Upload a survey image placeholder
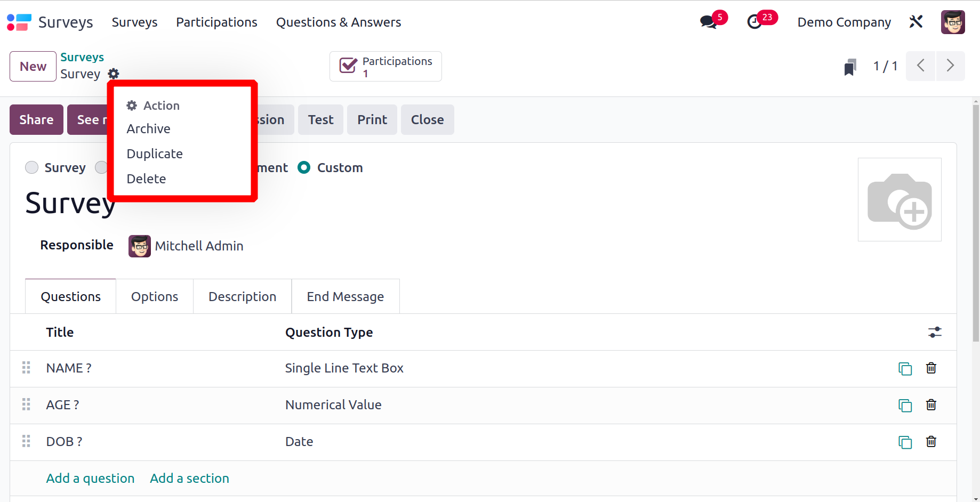This screenshot has width=980, height=502. (x=899, y=199)
